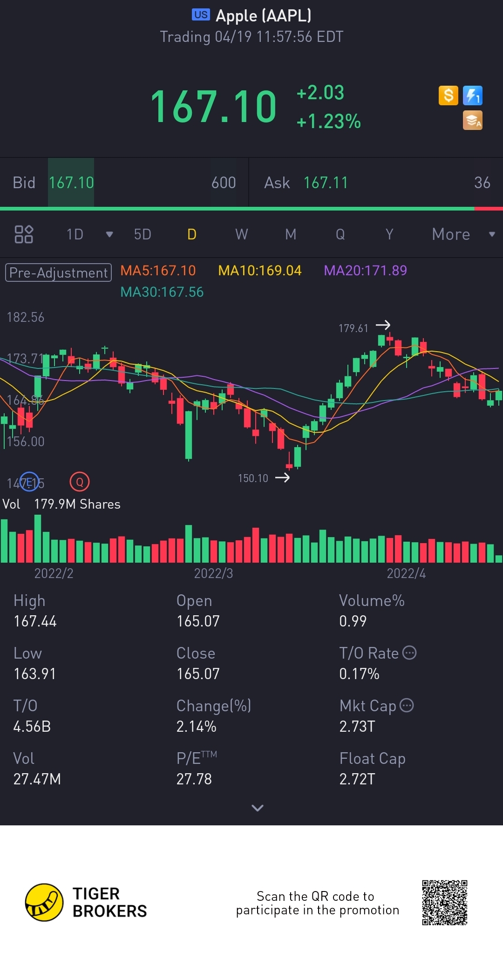Tap the Ask size 36
503x980 pixels.
(x=482, y=183)
